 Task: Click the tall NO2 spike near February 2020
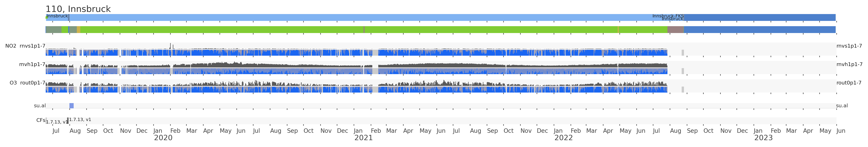[x=170, y=46]
